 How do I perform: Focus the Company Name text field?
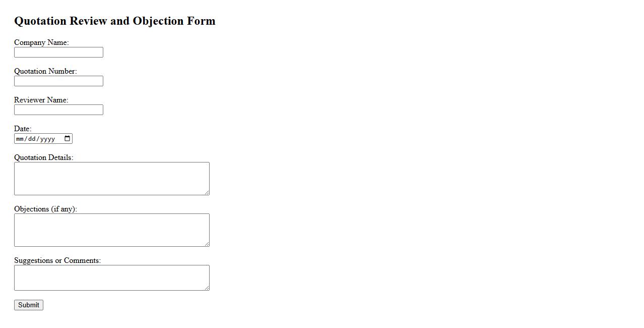pos(58,52)
